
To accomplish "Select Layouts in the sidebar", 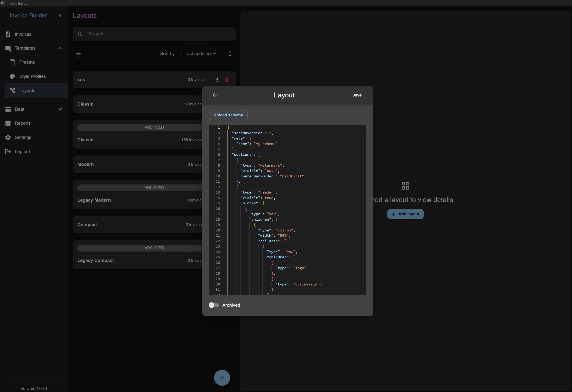I will (x=36, y=90).
